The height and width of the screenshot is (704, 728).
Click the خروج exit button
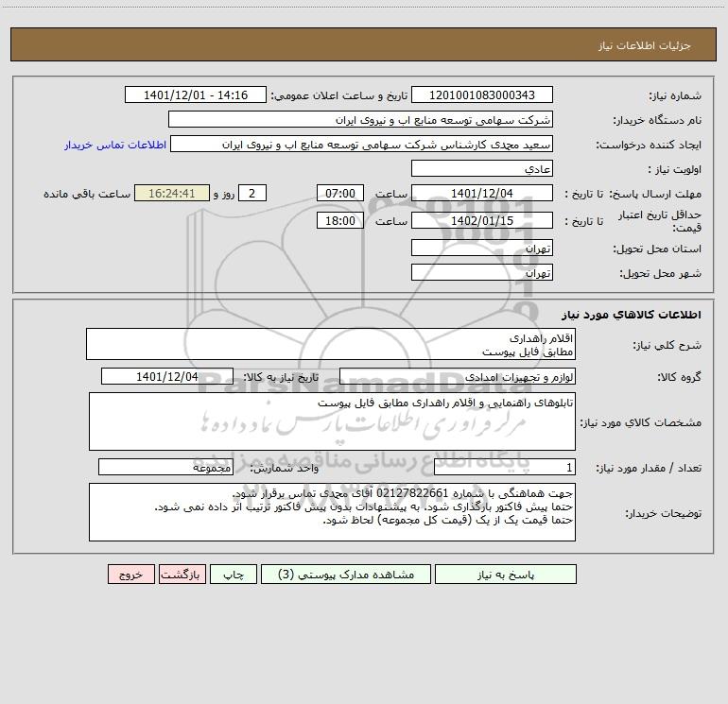point(130,575)
